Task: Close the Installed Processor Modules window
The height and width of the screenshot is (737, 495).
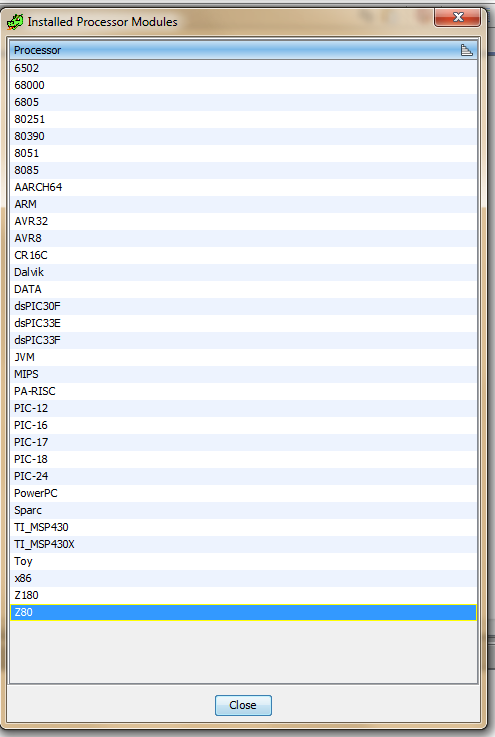Action: pos(457,17)
